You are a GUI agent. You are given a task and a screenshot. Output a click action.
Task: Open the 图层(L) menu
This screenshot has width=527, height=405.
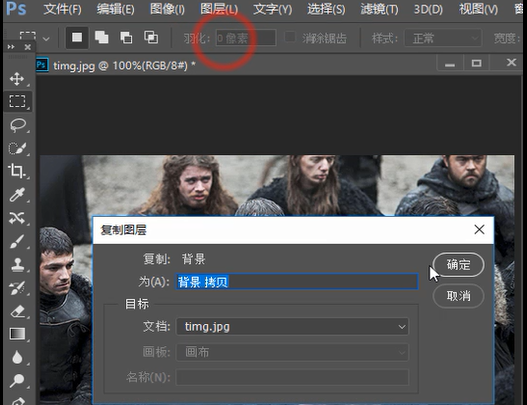(x=219, y=9)
